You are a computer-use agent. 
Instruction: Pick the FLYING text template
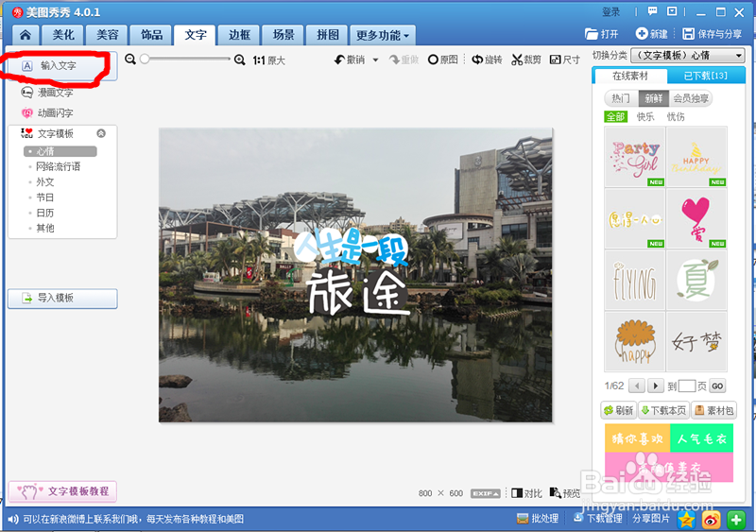634,280
